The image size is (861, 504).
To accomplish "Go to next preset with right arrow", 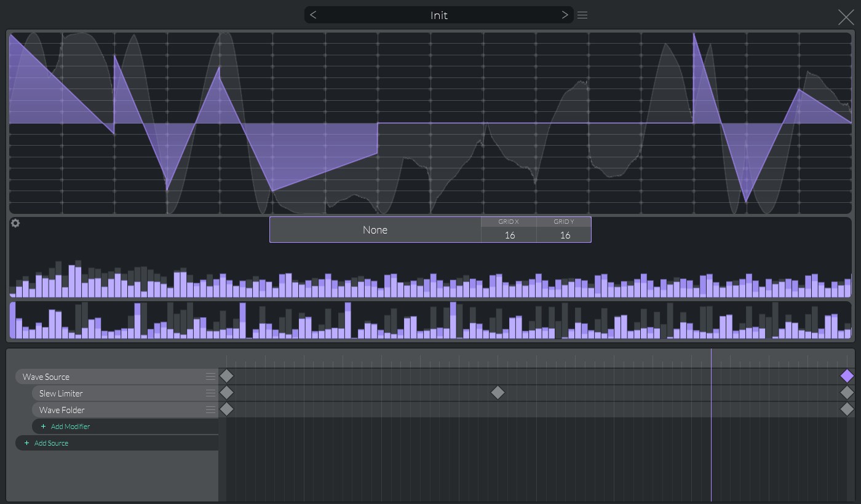I will click(565, 15).
